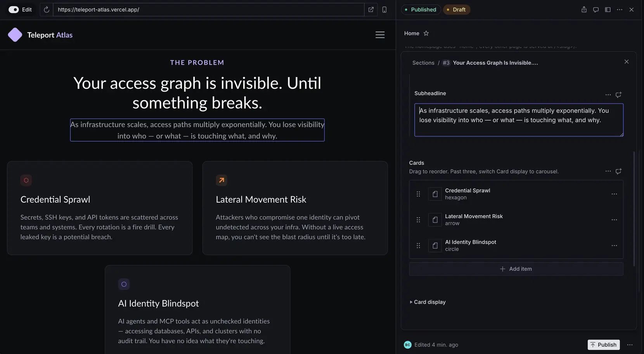Select the Published status badge

pyautogui.click(x=421, y=10)
